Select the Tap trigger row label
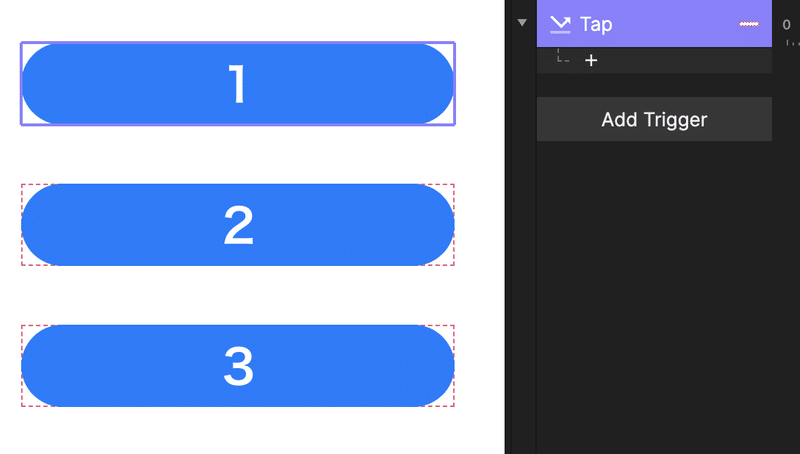This screenshot has width=800, height=454. 596,24
